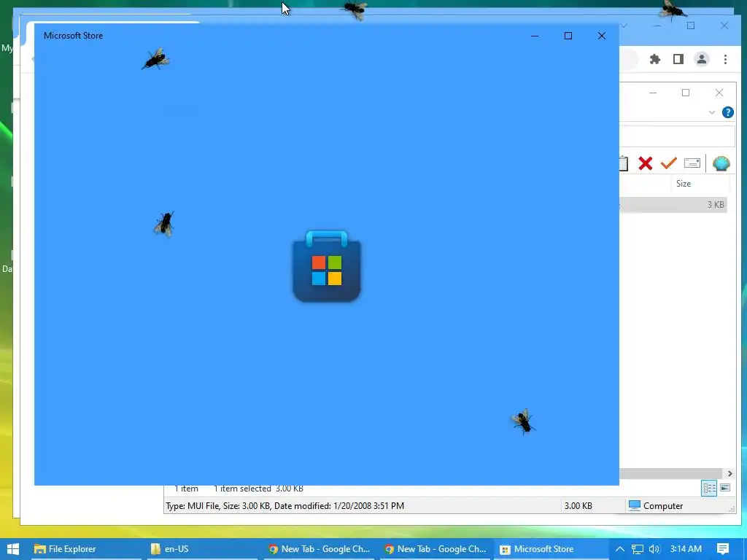The height and width of the screenshot is (560, 747).
Task: Open Chrome's three-dot menu
Action: tap(725, 59)
